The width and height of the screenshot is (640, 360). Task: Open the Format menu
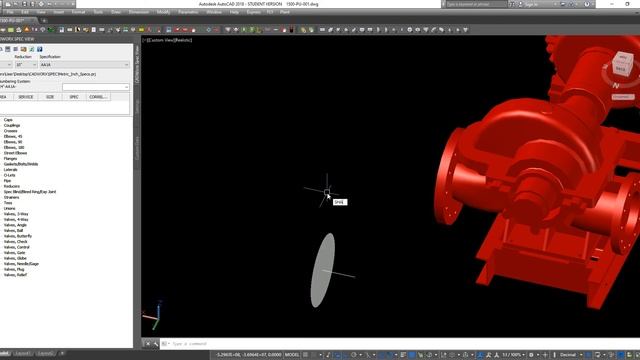(x=78, y=12)
